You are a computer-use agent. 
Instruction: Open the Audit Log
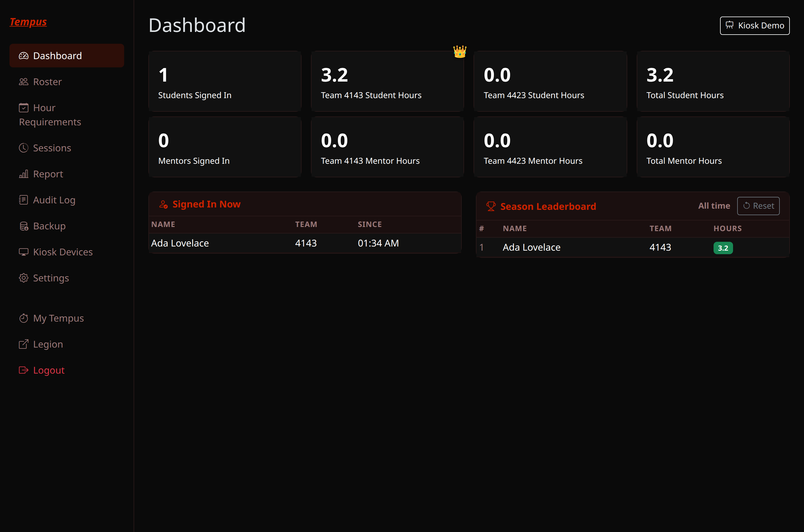pos(67,200)
